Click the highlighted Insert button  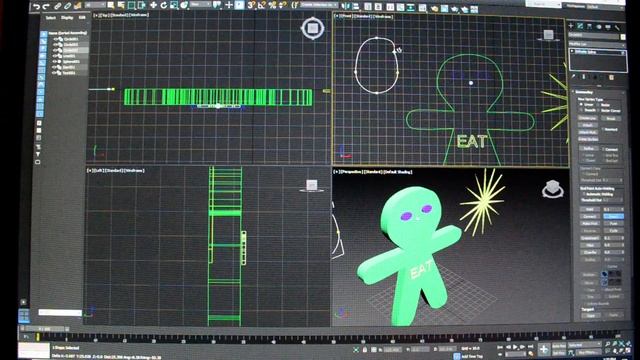coord(614,216)
